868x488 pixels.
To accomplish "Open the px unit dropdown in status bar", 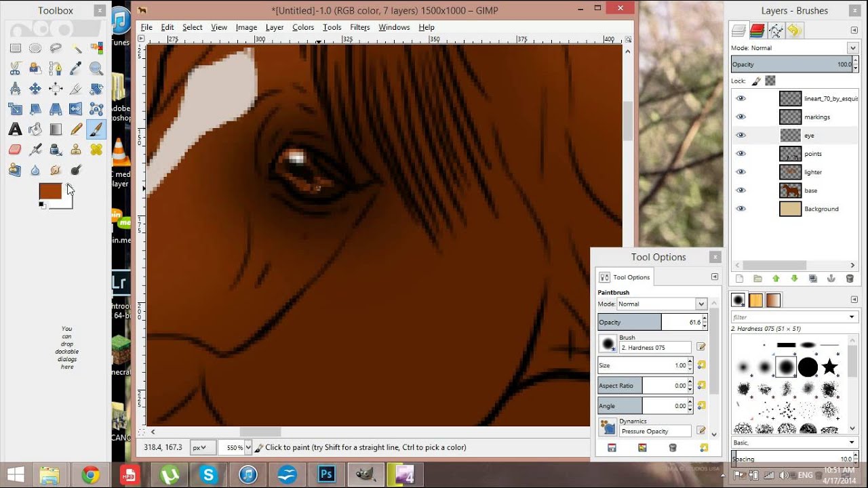I will 203,447.
